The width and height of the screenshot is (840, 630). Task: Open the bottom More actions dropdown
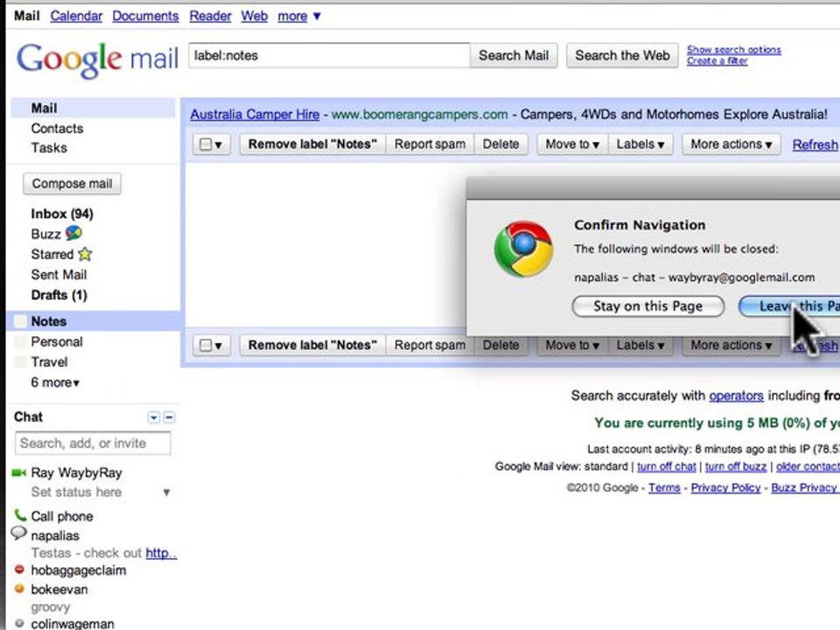click(731, 345)
